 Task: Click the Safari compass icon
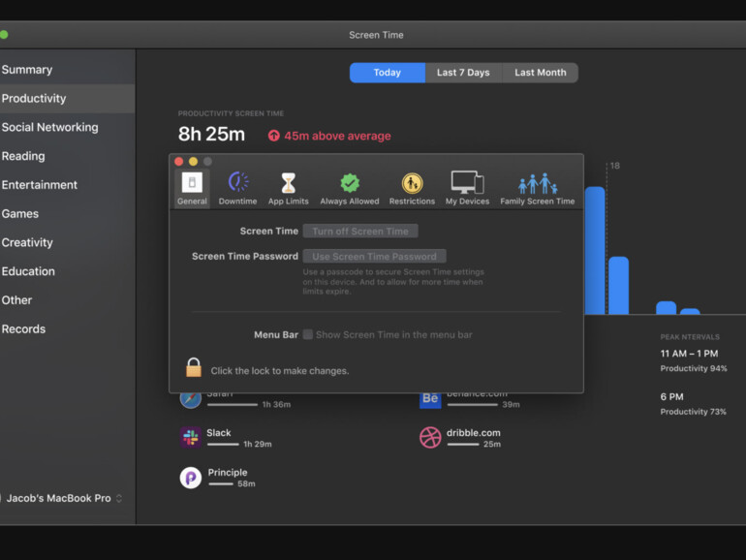[x=191, y=400]
